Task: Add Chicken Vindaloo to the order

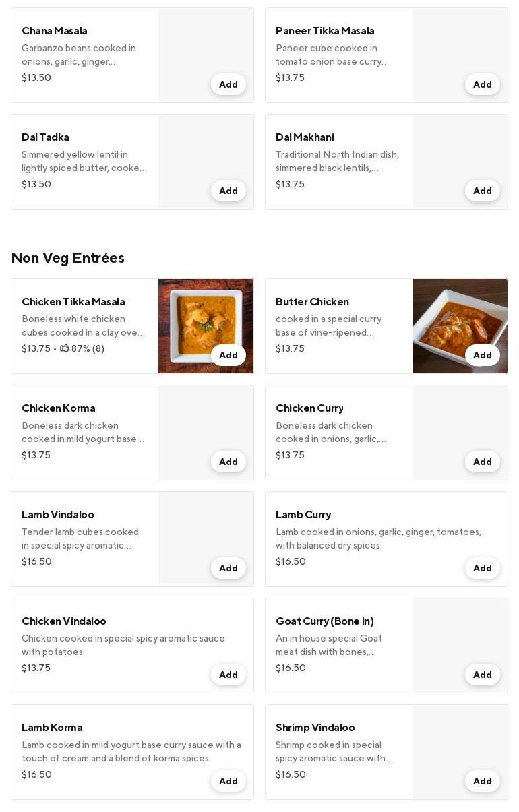Action: [x=228, y=675]
